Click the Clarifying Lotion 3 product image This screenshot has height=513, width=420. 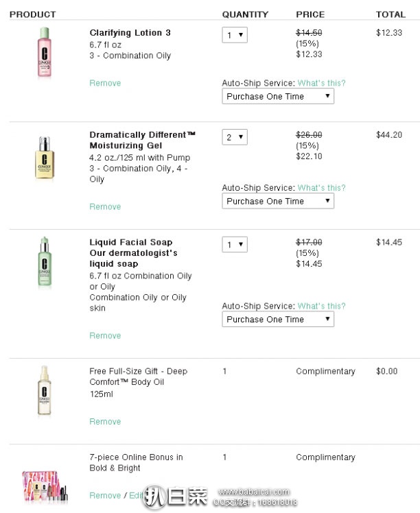(45, 53)
